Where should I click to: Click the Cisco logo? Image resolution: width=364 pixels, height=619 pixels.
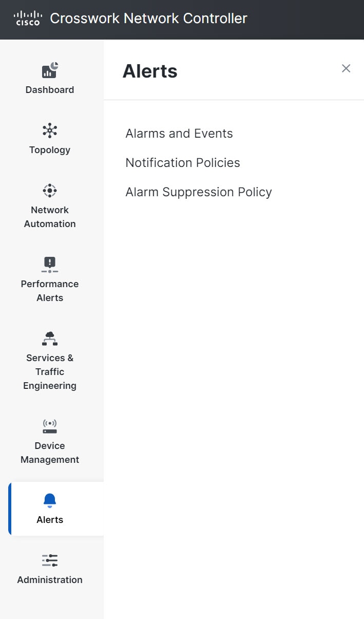pyautogui.click(x=28, y=18)
